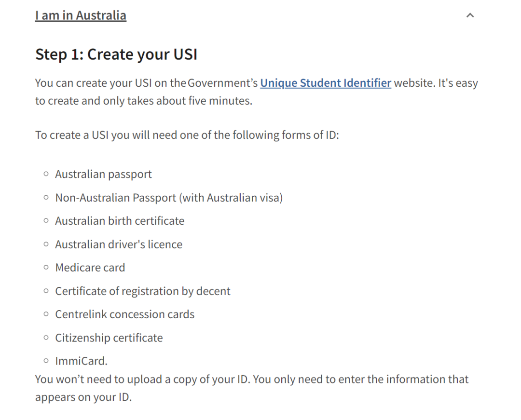Select the 'ImmiCard.' list item

tap(82, 361)
